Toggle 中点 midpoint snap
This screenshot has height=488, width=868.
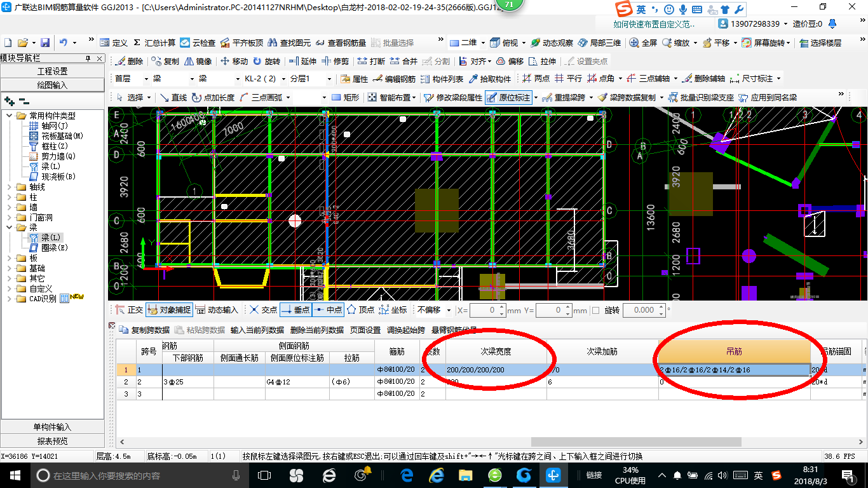point(328,310)
